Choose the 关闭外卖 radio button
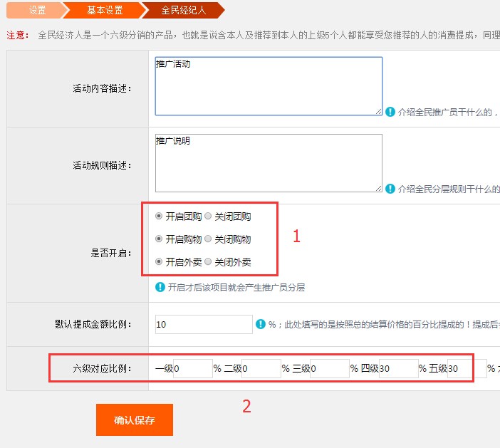 (208, 261)
